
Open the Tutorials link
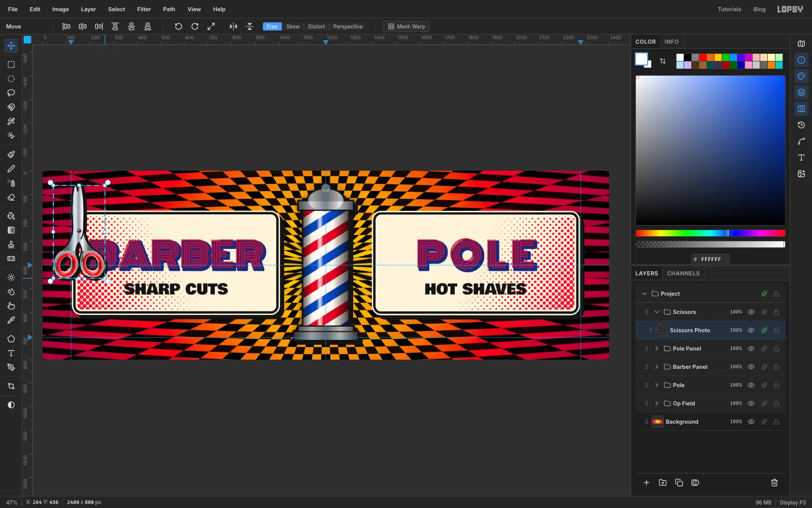click(x=729, y=9)
